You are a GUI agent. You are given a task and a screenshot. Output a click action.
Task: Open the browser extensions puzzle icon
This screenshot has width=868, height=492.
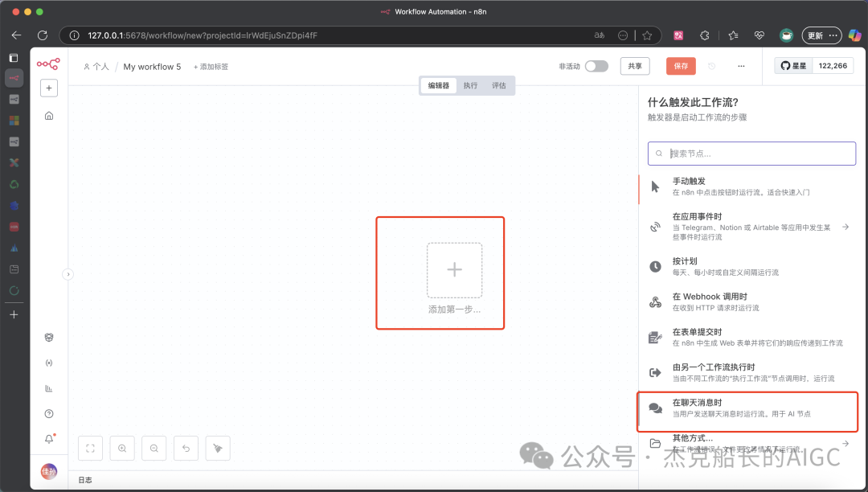point(705,35)
